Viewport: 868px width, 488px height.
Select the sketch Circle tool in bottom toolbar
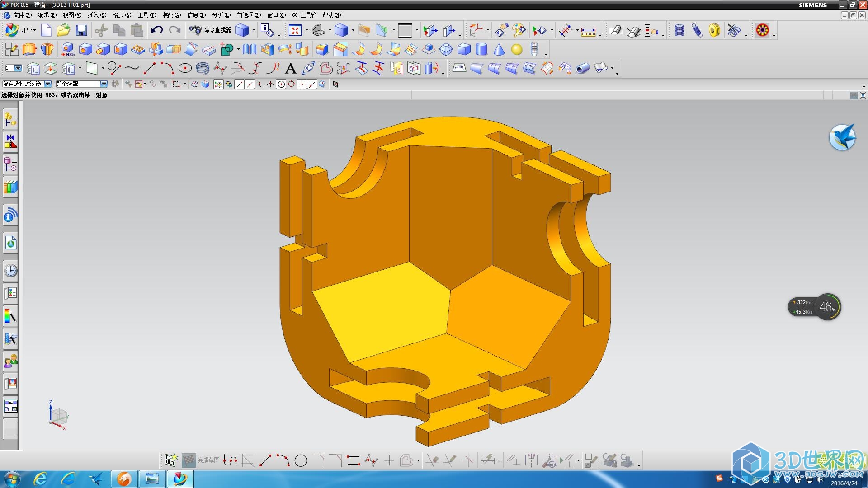pos(301,460)
